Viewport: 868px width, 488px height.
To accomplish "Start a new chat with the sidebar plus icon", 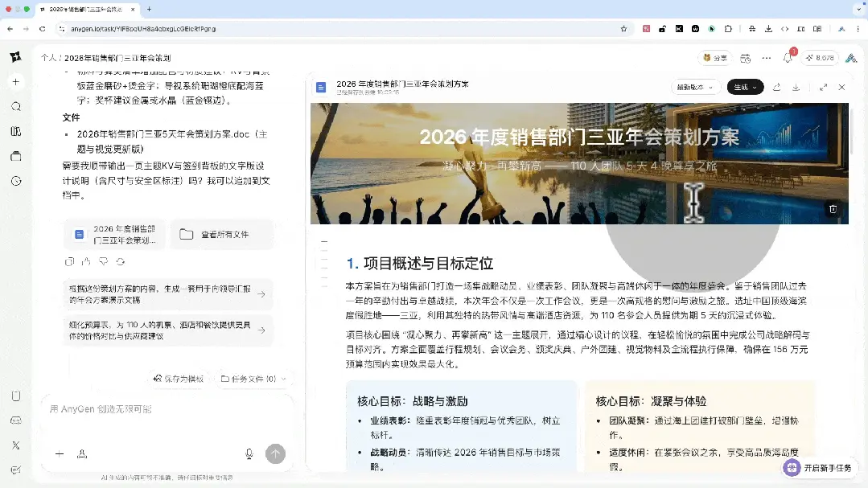I will point(17,81).
